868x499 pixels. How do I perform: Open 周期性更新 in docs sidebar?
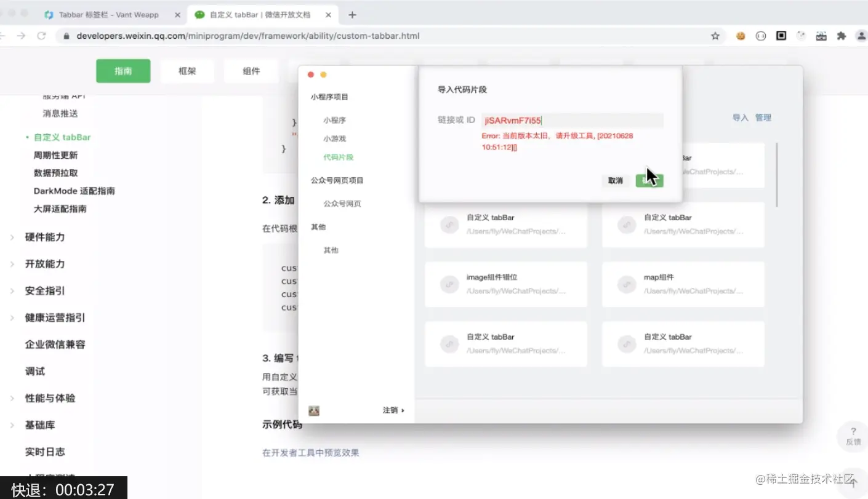[x=55, y=155]
